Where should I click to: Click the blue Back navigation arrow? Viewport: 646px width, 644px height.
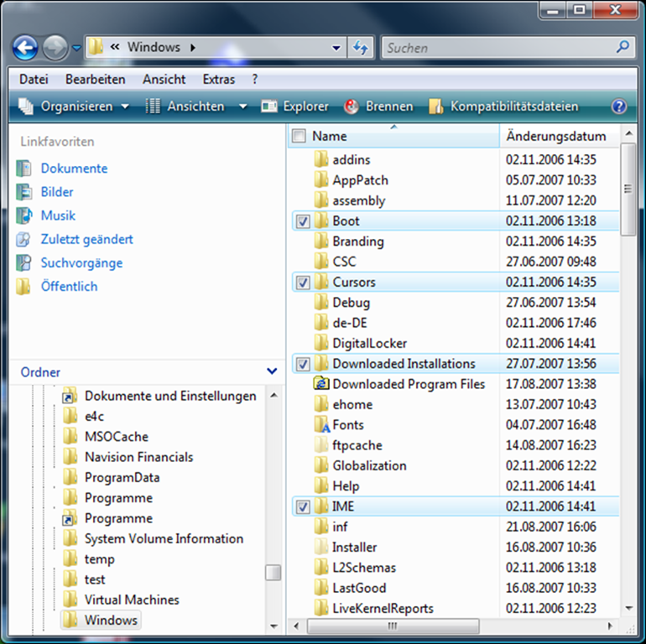26,48
